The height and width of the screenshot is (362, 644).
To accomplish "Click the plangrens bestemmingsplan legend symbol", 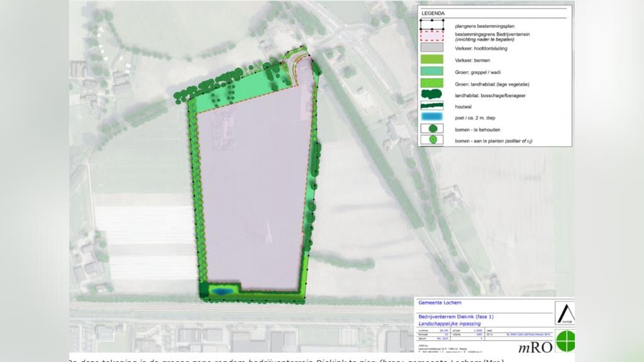I will 431,25.
